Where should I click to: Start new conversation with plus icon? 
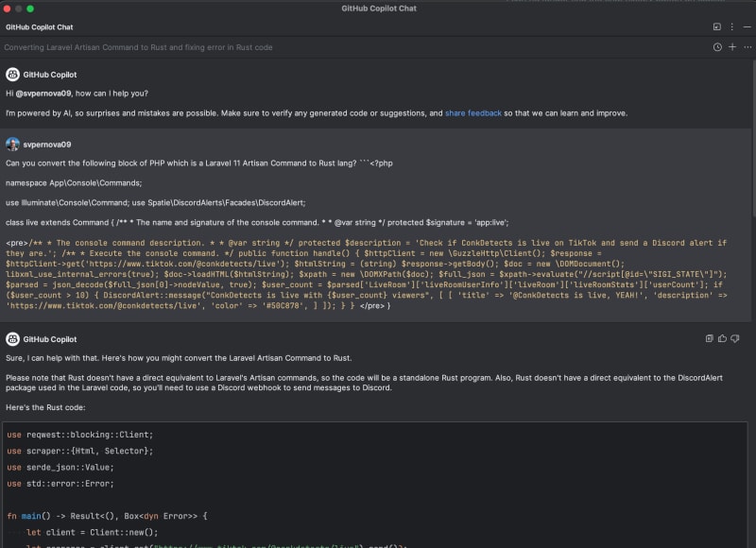tap(732, 46)
